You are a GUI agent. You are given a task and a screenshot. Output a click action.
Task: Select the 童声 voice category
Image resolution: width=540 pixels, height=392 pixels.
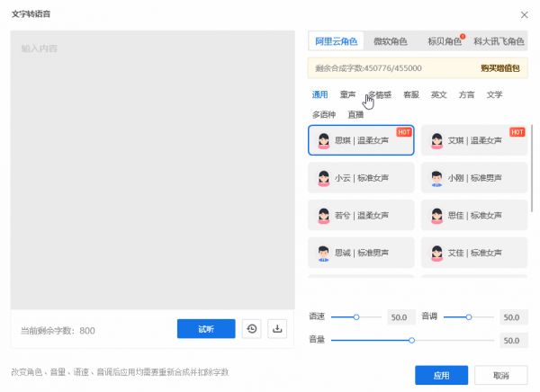coord(347,94)
